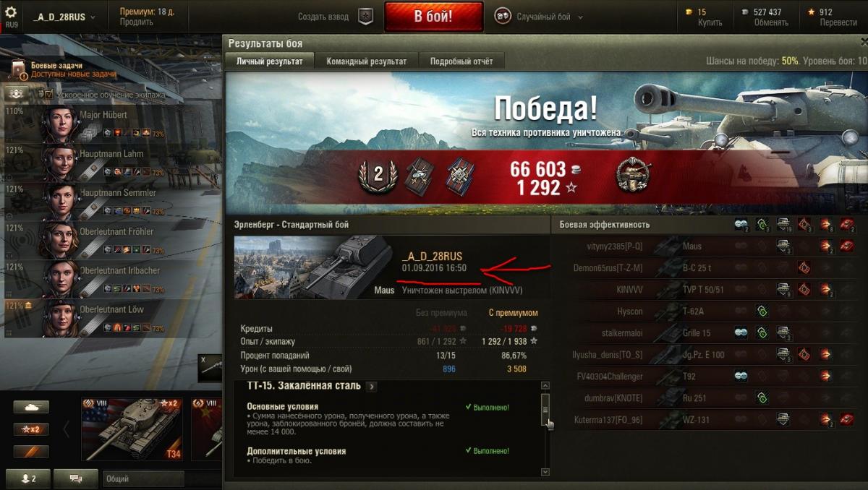Open the chat channels icon button
The height and width of the screenshot is (490, 868).
point(73,478)
